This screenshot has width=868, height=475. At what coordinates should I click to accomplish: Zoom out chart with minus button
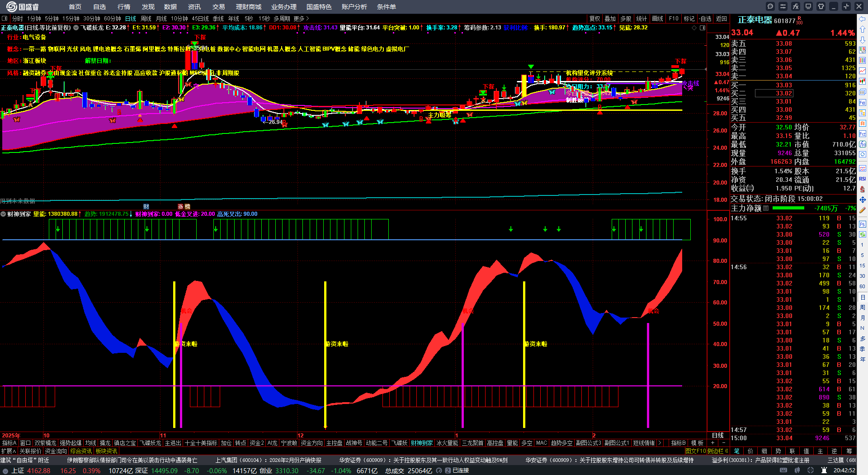(723, 443)
